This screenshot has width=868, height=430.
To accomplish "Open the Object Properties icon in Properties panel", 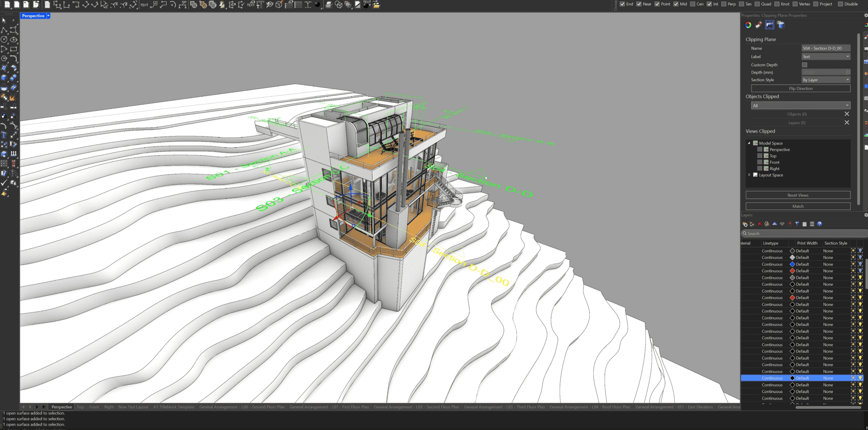I will [748, 25].
